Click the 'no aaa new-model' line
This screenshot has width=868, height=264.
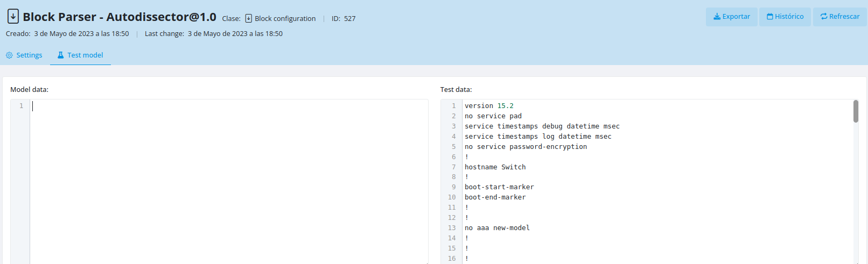[x=497, y=228]
